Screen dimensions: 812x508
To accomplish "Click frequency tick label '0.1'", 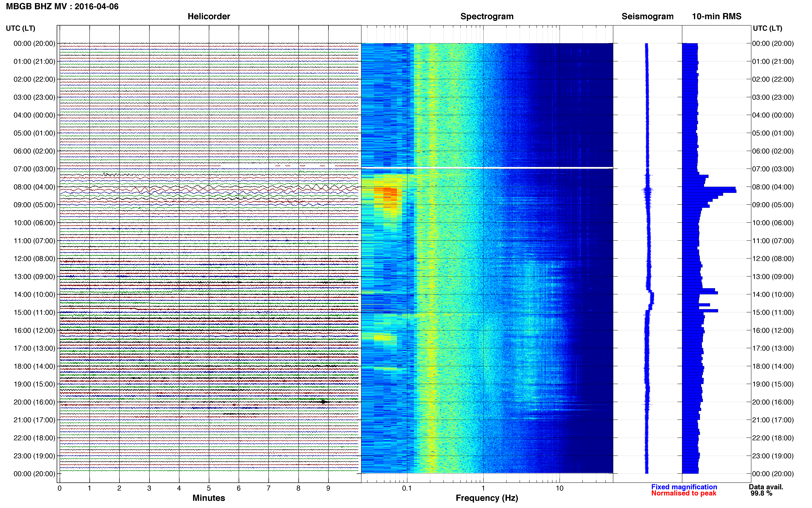I will [407, 488].
